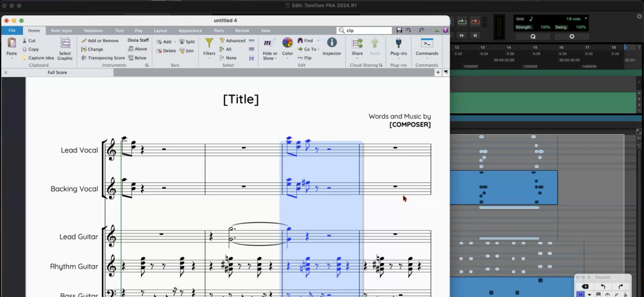Switch to the Note Input tab
644x297 pixels.
coord(61,30)
